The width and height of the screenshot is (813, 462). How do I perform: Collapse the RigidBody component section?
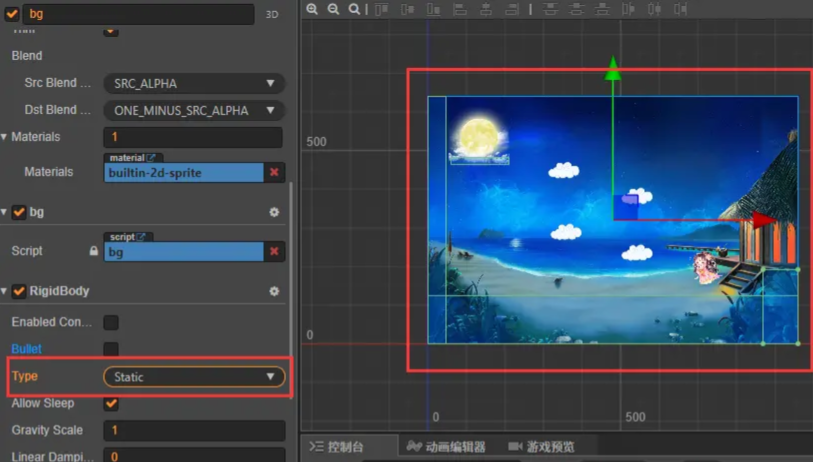click(x=4, y=291)
